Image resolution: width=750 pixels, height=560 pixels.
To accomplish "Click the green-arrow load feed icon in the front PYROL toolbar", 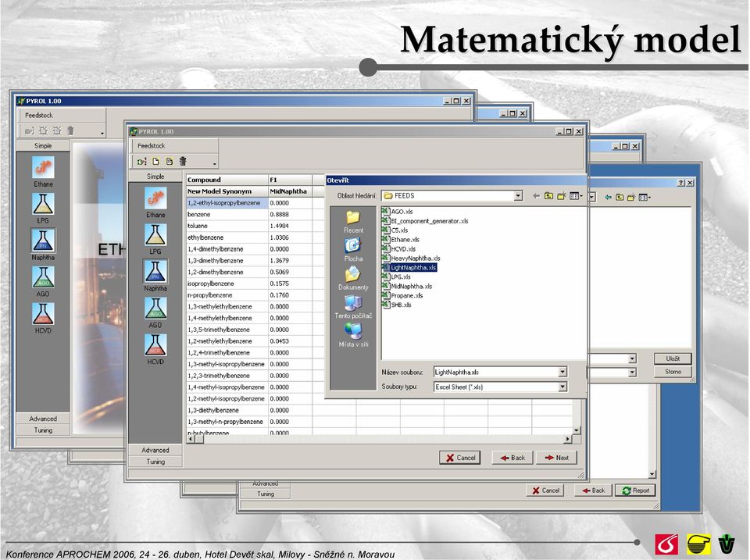I will pos(141,162).
